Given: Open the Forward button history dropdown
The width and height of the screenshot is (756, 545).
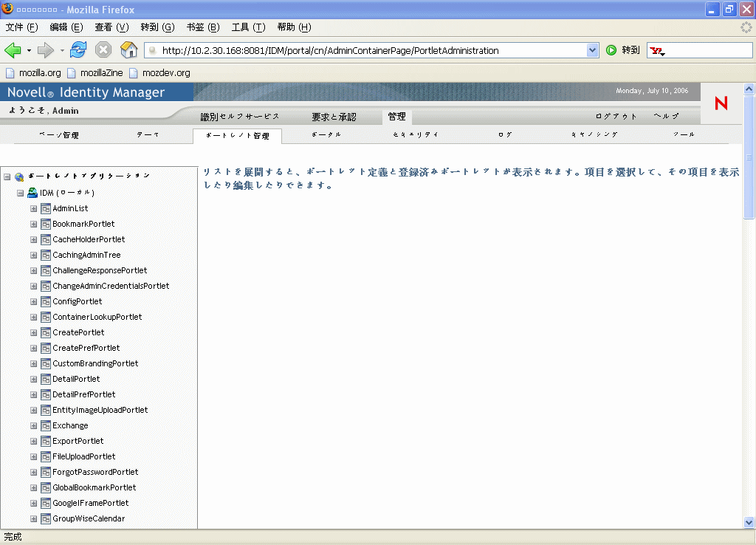Looking at the screenshot, I should coord(62,50).
